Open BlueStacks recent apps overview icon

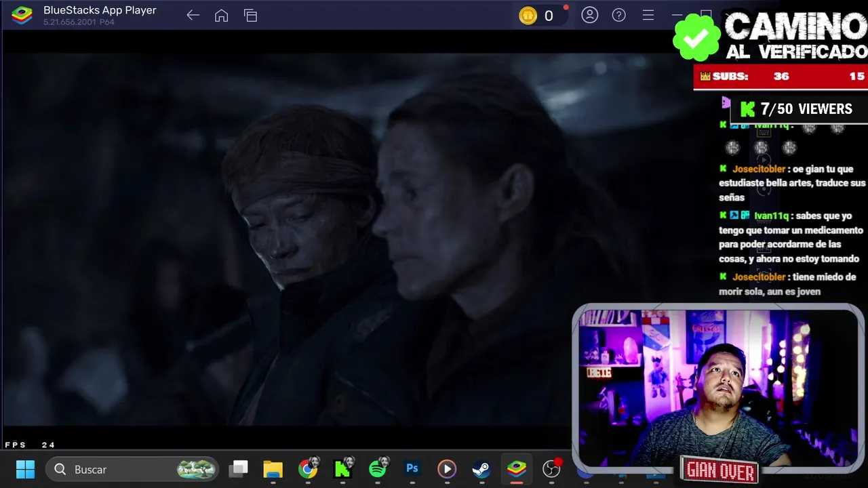pos(251,16)
